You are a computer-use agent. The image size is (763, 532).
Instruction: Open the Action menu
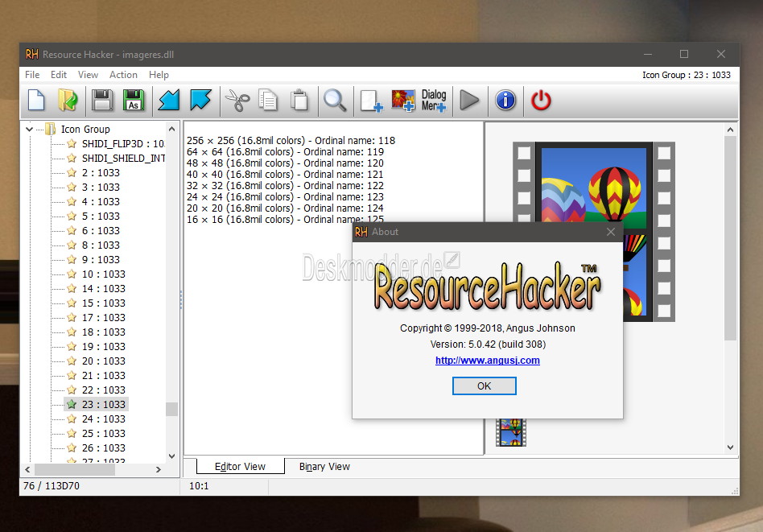coord(123,75)
